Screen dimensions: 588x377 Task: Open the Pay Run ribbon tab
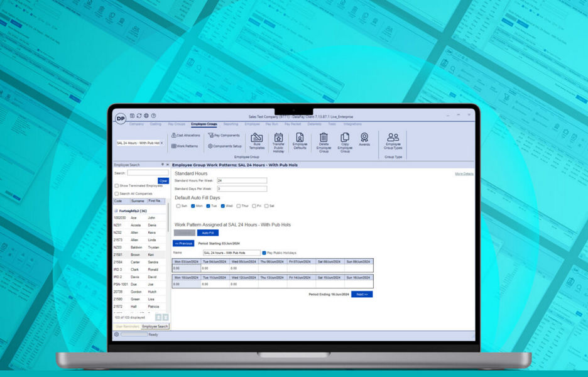(272, 124)
